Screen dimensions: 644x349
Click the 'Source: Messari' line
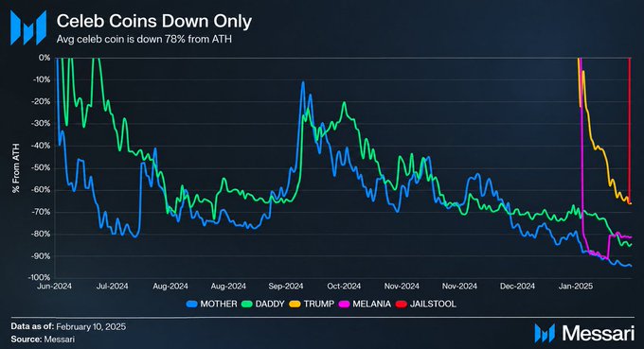[43, 340]
